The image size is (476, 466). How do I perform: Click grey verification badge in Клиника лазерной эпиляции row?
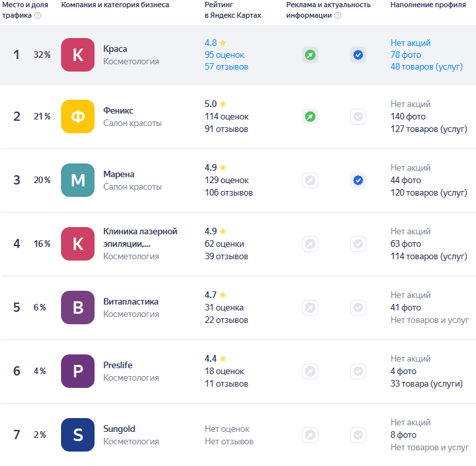[358, 244]
